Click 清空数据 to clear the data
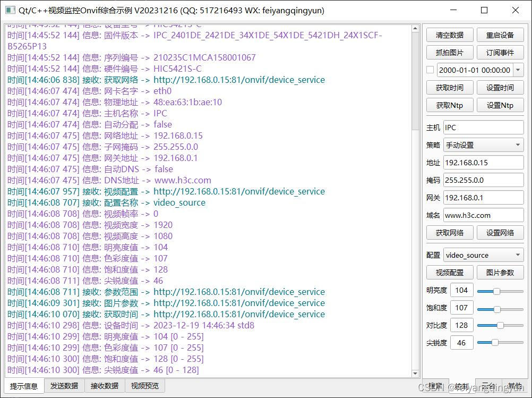Screen dimensions: 532x398 pyautogui.click(x=450, y=35)
